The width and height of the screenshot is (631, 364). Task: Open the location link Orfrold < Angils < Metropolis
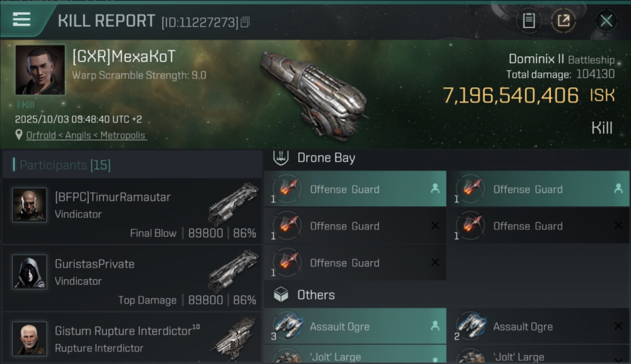pos(86,135)
